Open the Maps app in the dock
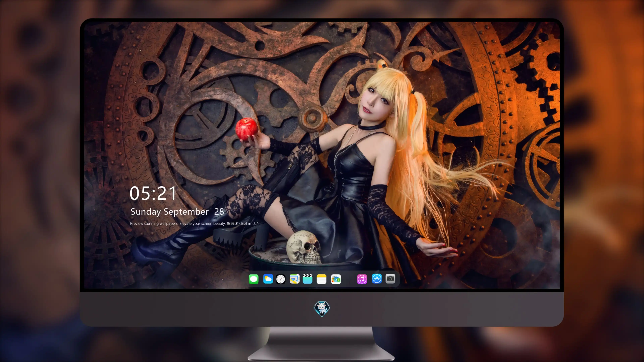 [294, 279]
